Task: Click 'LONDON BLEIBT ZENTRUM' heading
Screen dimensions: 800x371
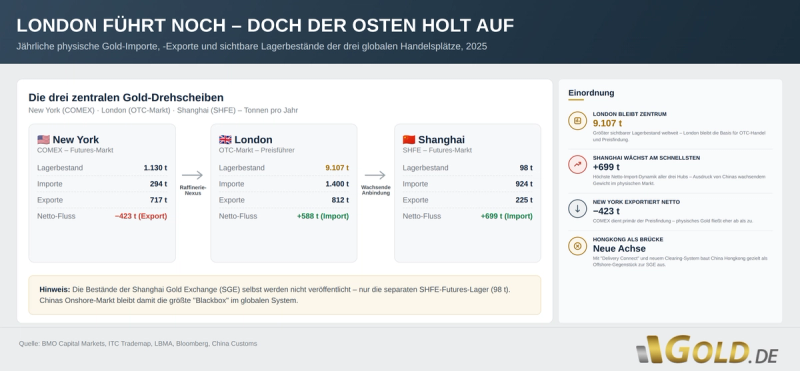Action: (630, 114)
